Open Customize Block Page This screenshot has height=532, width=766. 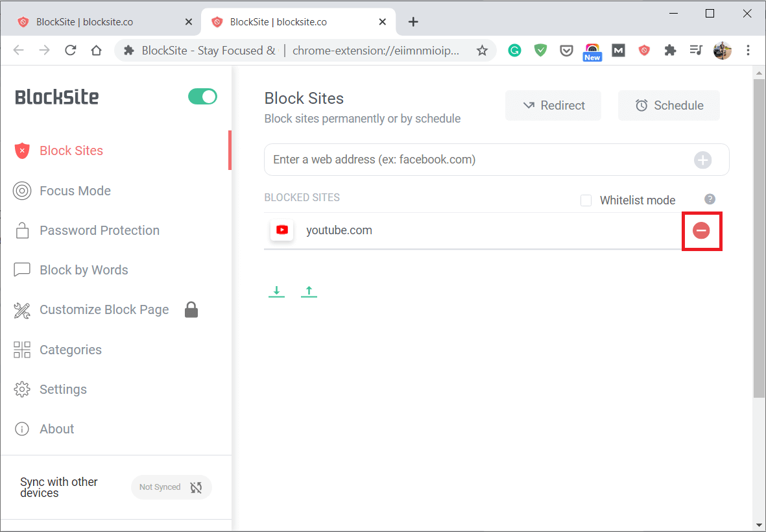(x=103, y=309)
